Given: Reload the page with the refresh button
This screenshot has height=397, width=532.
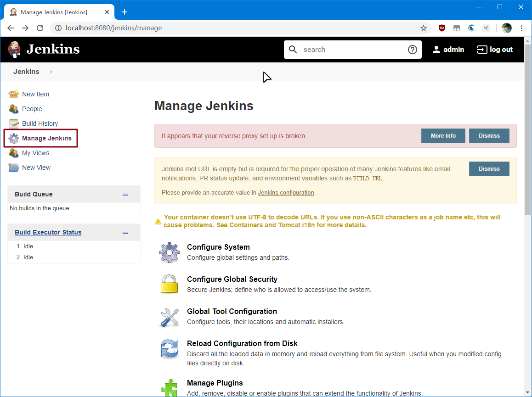Looking at the screenshot, I should tap(40, 28).
